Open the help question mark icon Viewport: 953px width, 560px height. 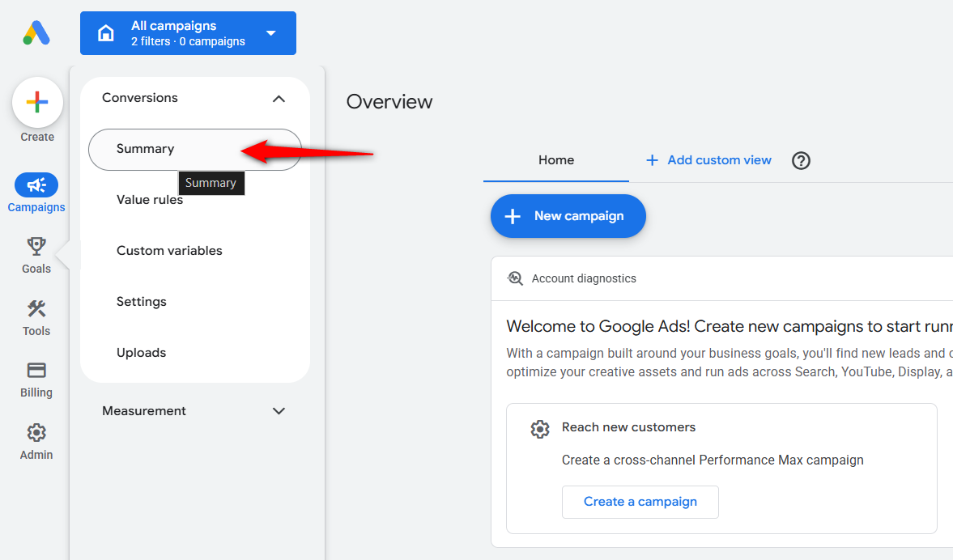pyautogui.click(x=801, y=161)
